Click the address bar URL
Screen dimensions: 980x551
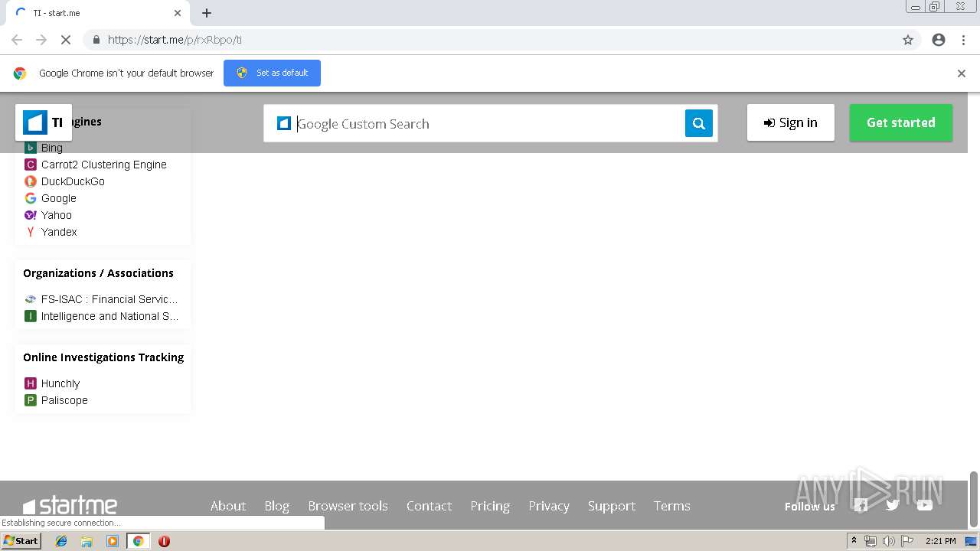coord(175,40)
